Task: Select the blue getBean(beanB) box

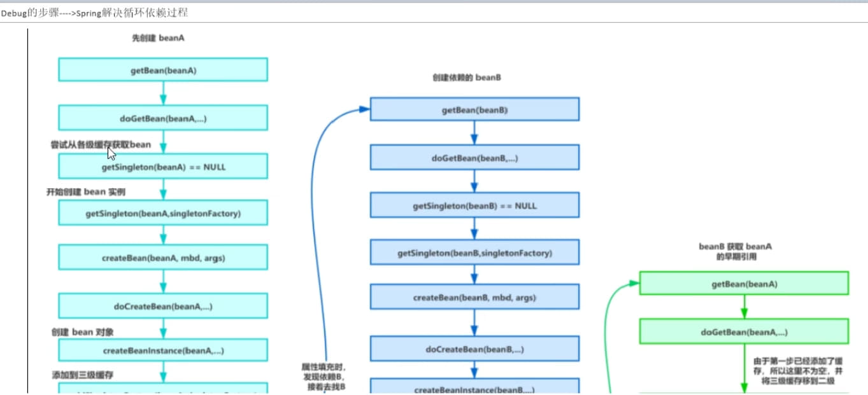Action: (x=474, y=109)
